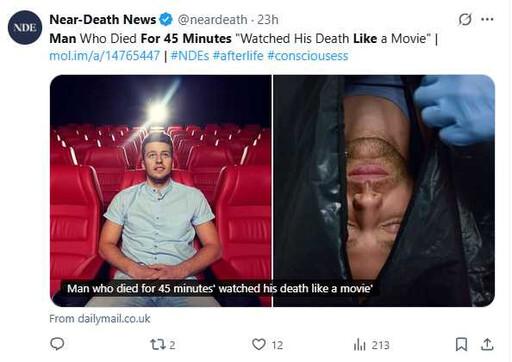Follow the mol.im/a/14765447 link

tap(105, 56)
